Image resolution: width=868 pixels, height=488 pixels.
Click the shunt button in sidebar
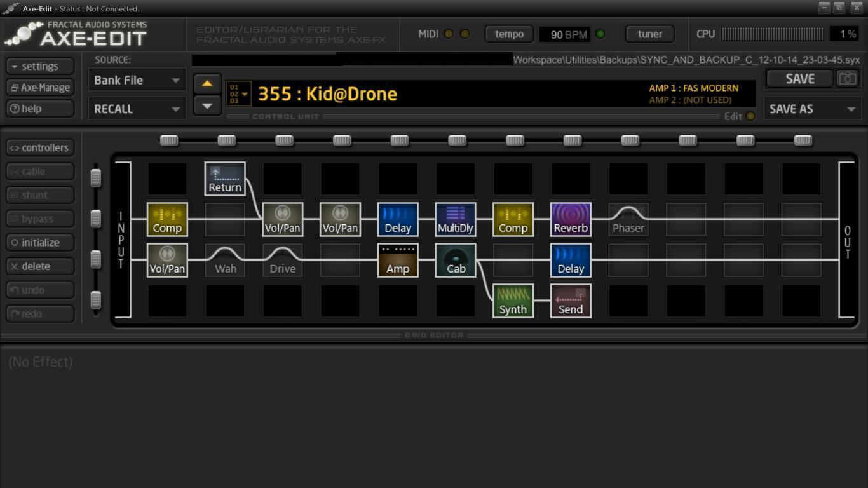point(40,195)
